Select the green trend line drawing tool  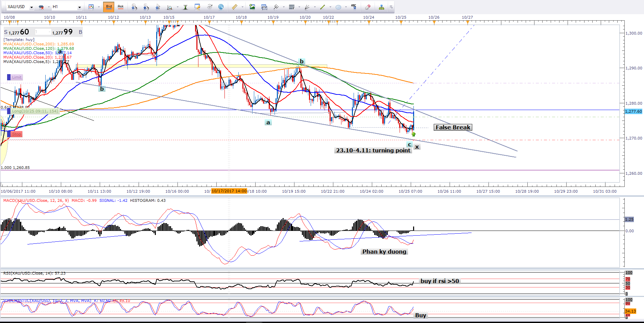(x=322, y=7)
